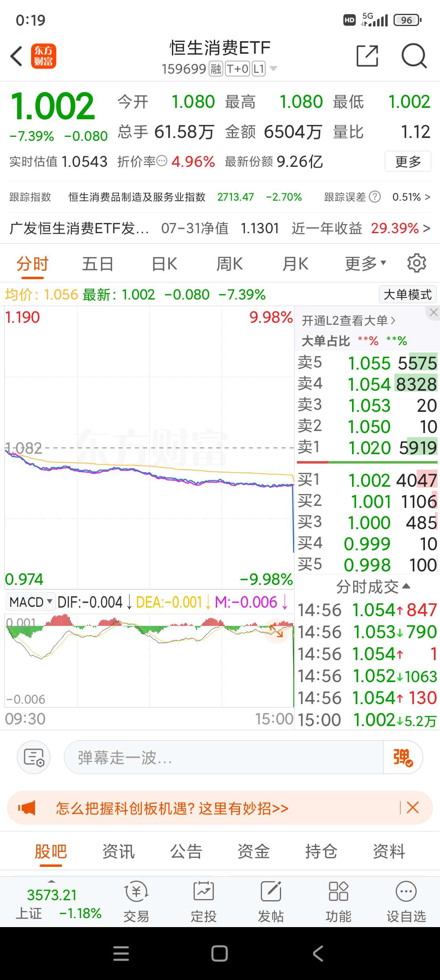The height and width of the screenshot is (980, 440).
Task: Open 开通L2查看大单 link
Action: tap(349, 321)
